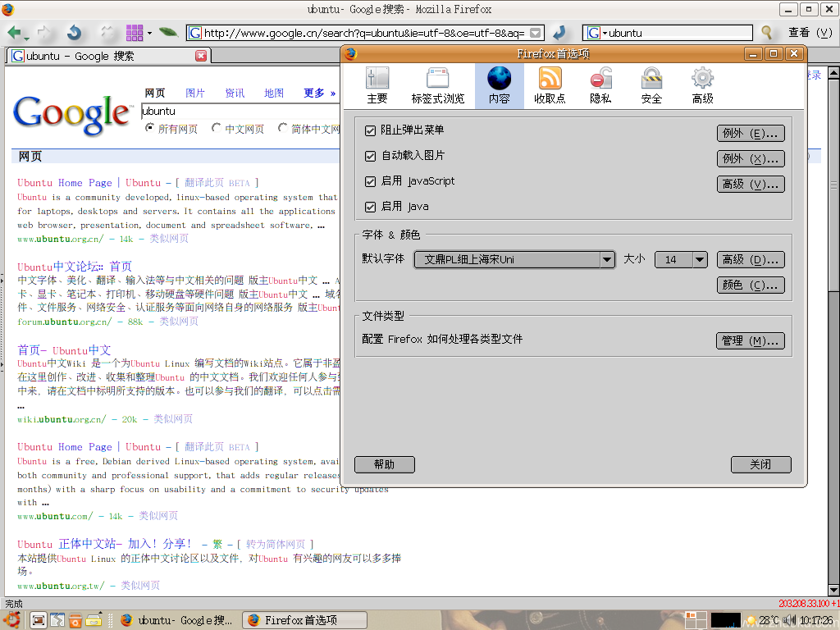Open the Advanced (高级) gear pane
Screen dimensions: 840x630
[x=702, y=85]
